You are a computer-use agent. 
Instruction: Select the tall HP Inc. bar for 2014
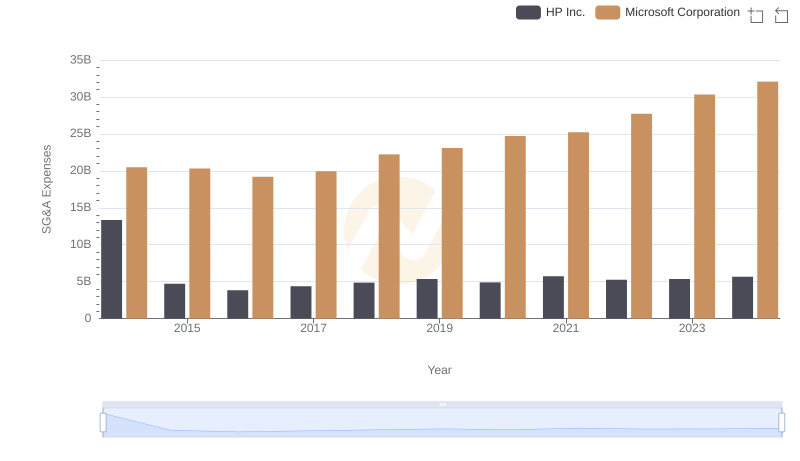click(111, 269)
